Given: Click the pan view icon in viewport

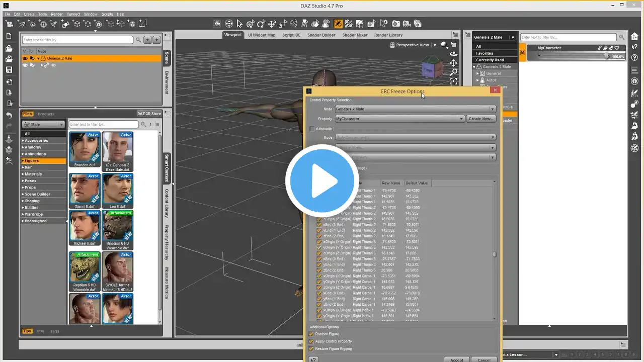Looking at the screenshot, I should [x=453, y=63].
